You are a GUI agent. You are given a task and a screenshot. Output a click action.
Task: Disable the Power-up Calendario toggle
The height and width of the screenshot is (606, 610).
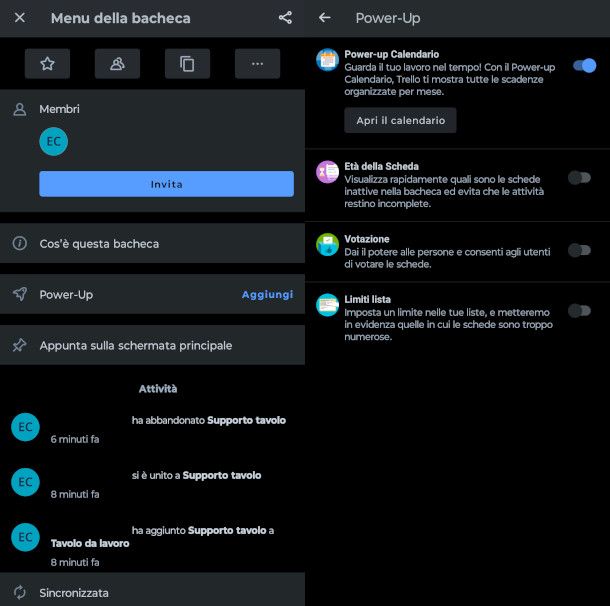(585, 65)
